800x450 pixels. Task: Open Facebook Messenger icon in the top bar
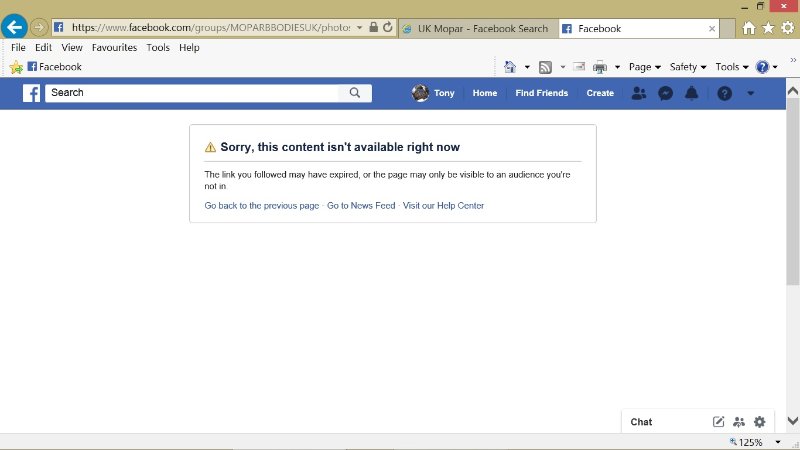pyautogui.click(x=665, y=93)
